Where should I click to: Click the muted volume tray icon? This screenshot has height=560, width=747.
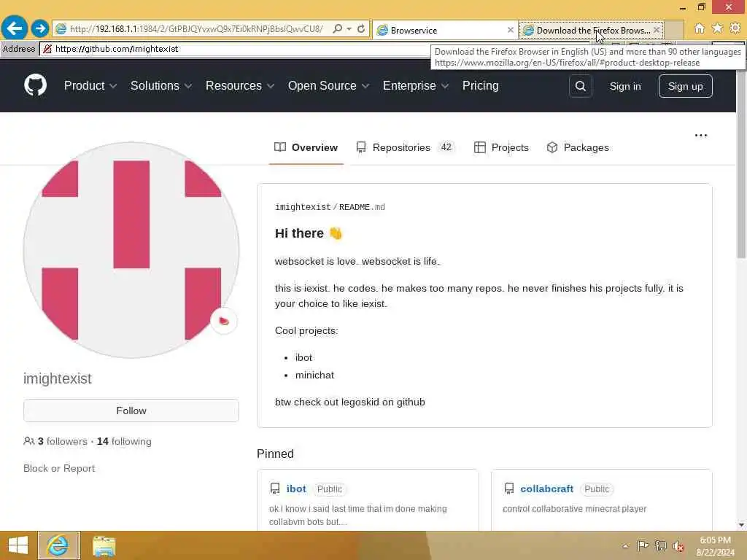678,546
